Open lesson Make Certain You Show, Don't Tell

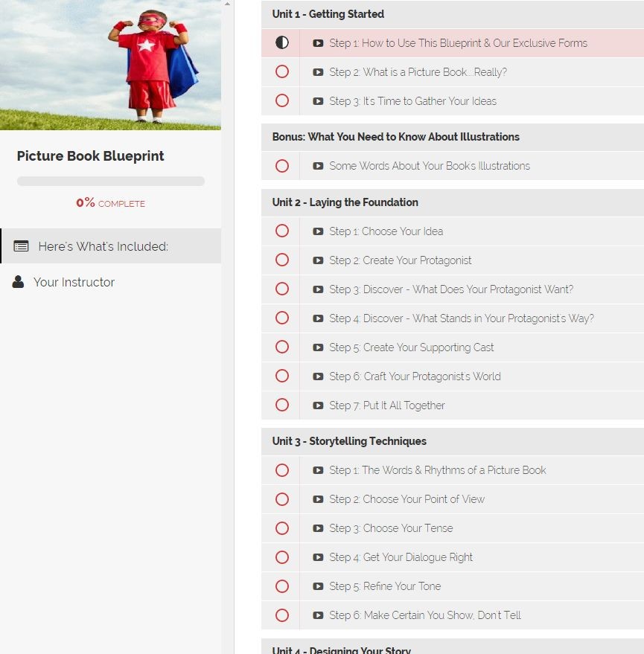tap(471, 615)
